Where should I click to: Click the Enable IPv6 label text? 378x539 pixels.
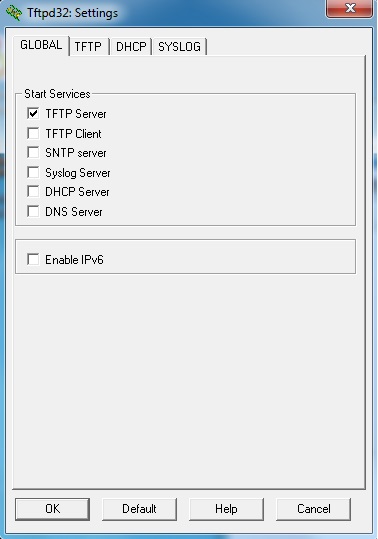pos(74,260)
